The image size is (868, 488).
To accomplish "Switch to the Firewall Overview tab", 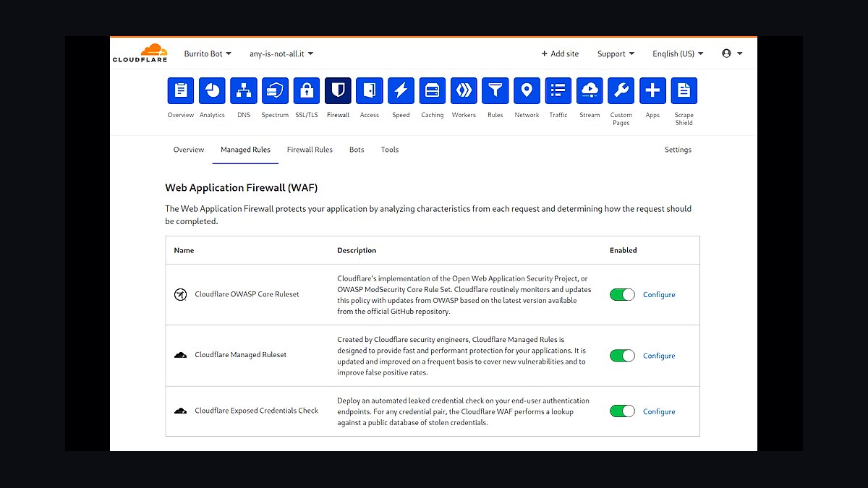I will point(189,150).
